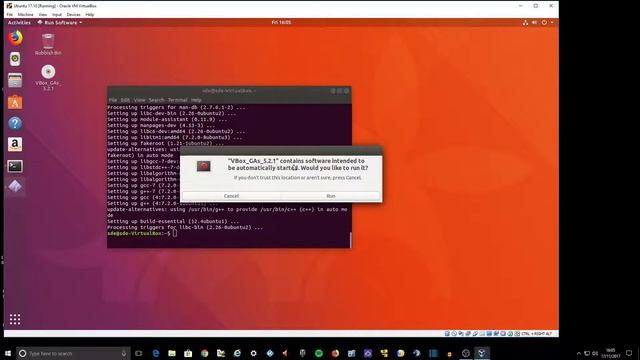Click VirtualBox optical disk status icon

pos(454,333)
